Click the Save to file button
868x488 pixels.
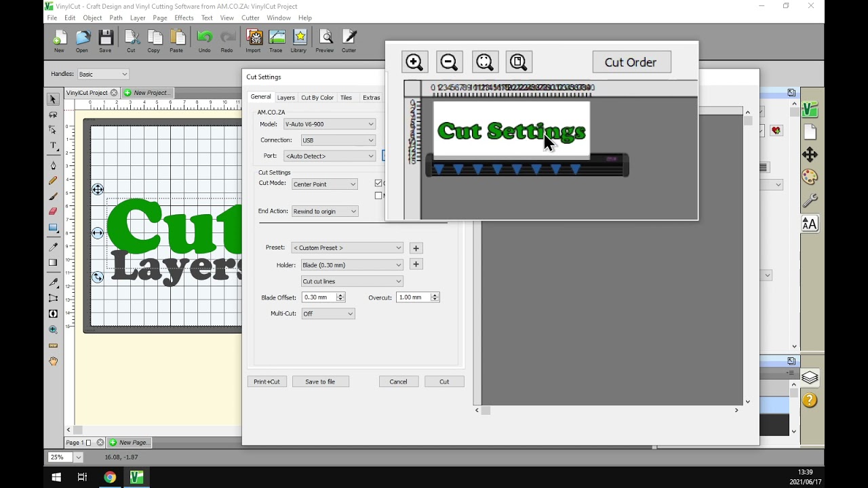(320, 382)
